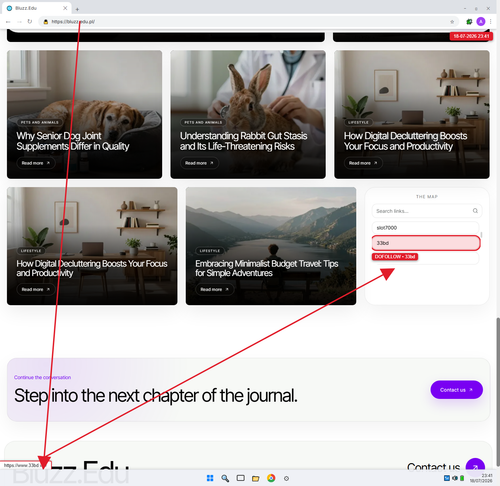Click Pets and Animals tag on rabbit card
The image size is (500, 486).
pyautogui.click(x=203, y=122)
